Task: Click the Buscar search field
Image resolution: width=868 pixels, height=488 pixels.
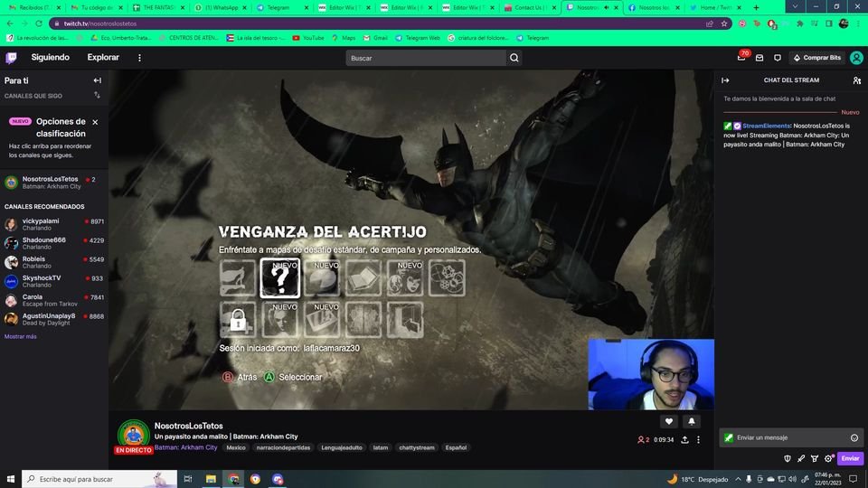Action: point(426,58)
